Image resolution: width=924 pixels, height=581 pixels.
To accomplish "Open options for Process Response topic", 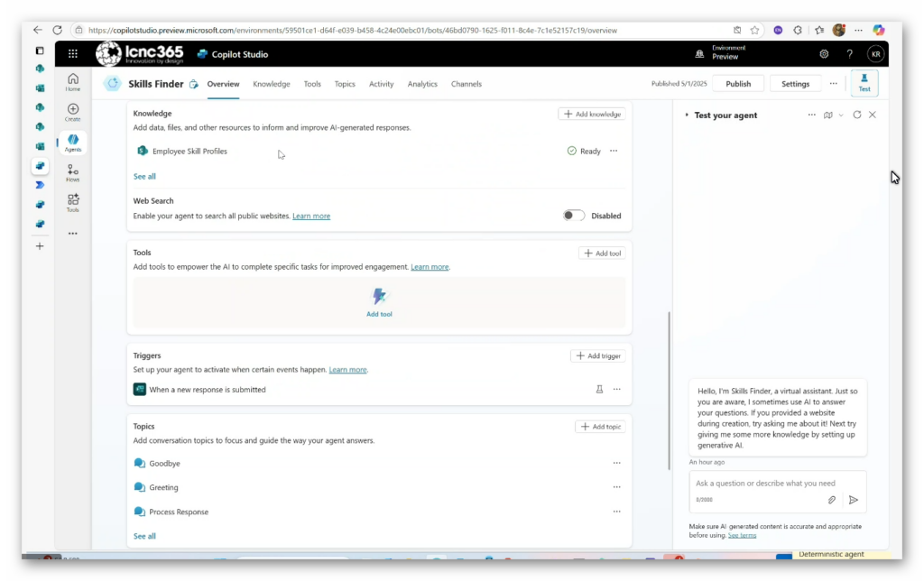I will (x=616, y=511).
